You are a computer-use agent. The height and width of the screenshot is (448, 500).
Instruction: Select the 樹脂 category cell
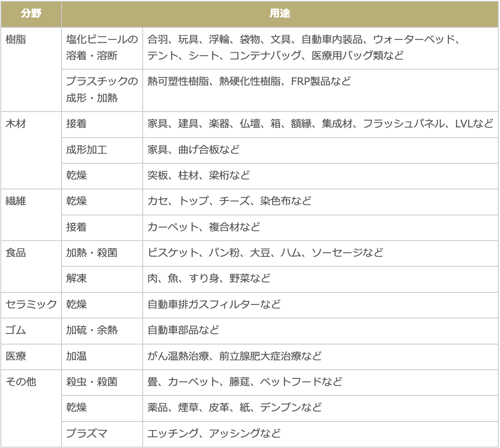pyautogui.click(x=16, y=40)
